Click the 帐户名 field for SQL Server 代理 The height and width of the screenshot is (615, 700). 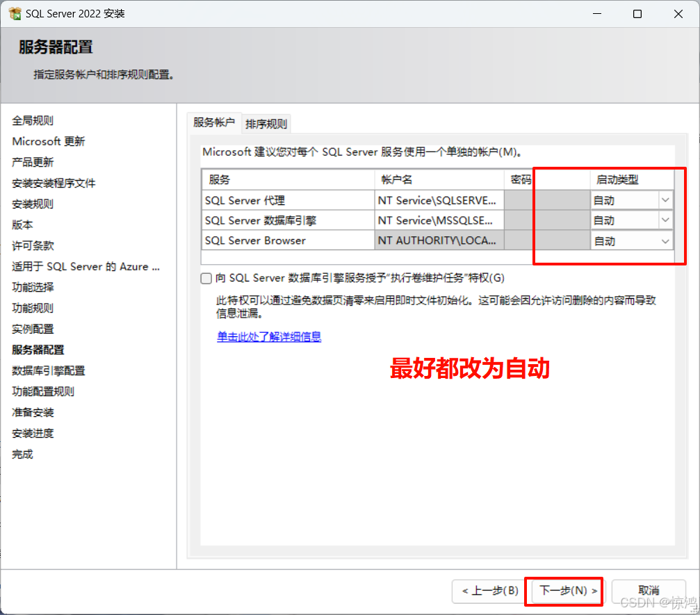pyautogui.click(x=439, y=200)
